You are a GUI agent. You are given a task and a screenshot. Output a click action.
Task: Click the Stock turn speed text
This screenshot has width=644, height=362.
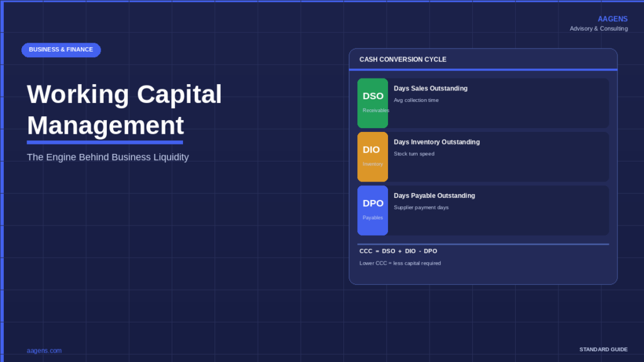point(414,154)
